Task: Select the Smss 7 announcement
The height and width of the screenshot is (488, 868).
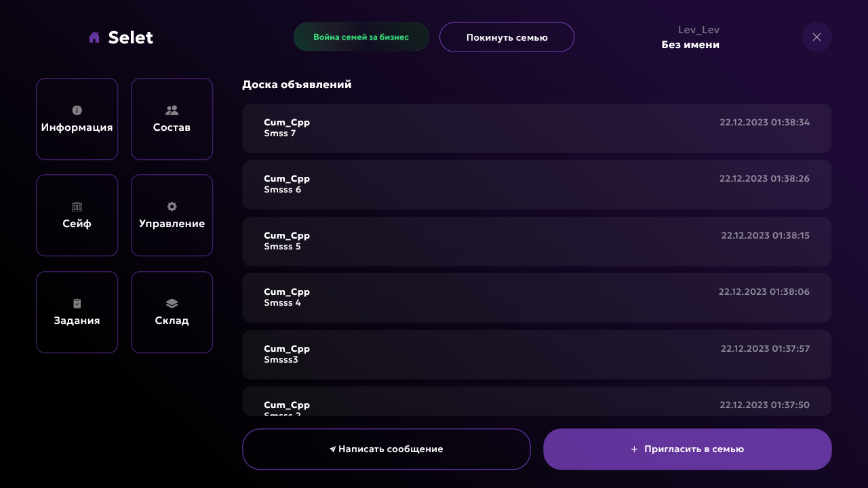Action: (x=536, y=128)
